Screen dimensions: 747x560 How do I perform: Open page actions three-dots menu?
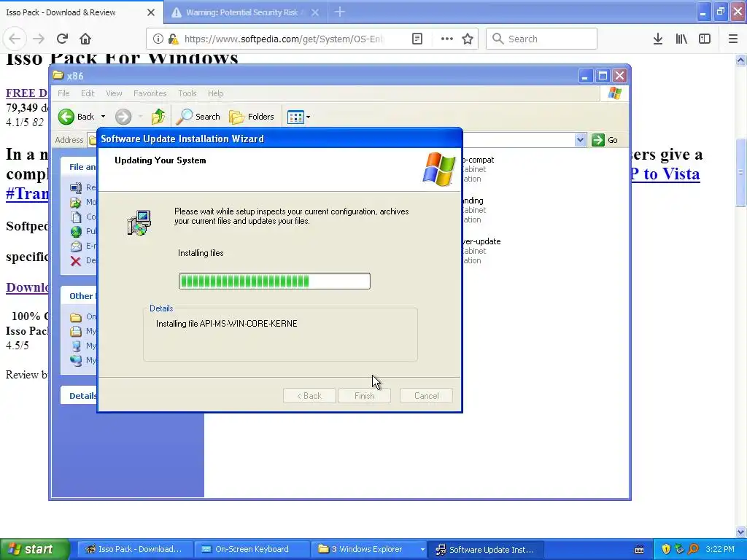coord(446,39)
